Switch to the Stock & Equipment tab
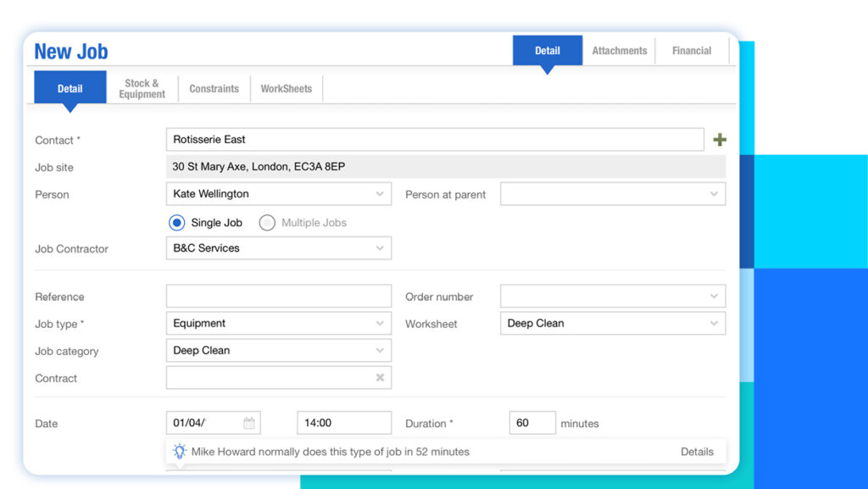The width and height of the screenshot is (868, 489). pyautogui.click(x=142, y=88)
